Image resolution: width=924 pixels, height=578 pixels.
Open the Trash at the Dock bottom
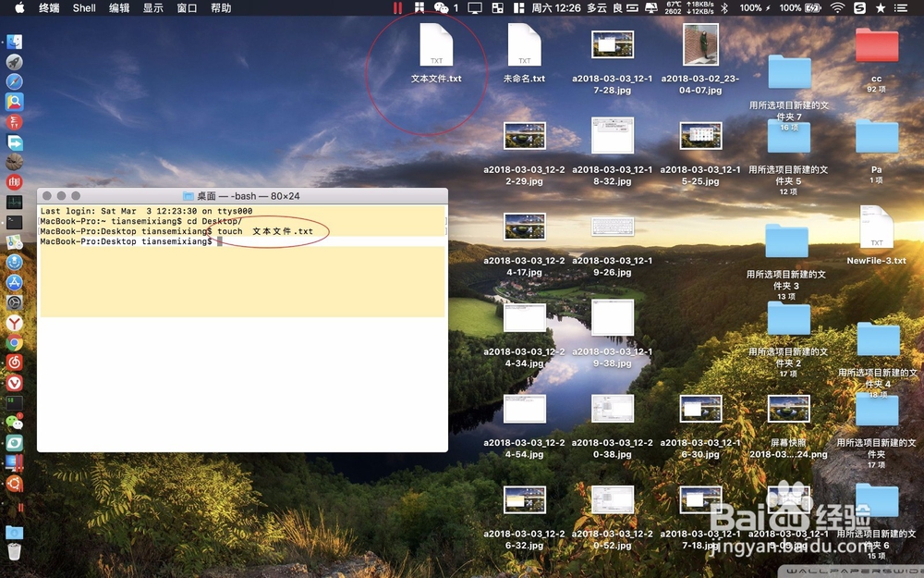click(x=13, y=550)
